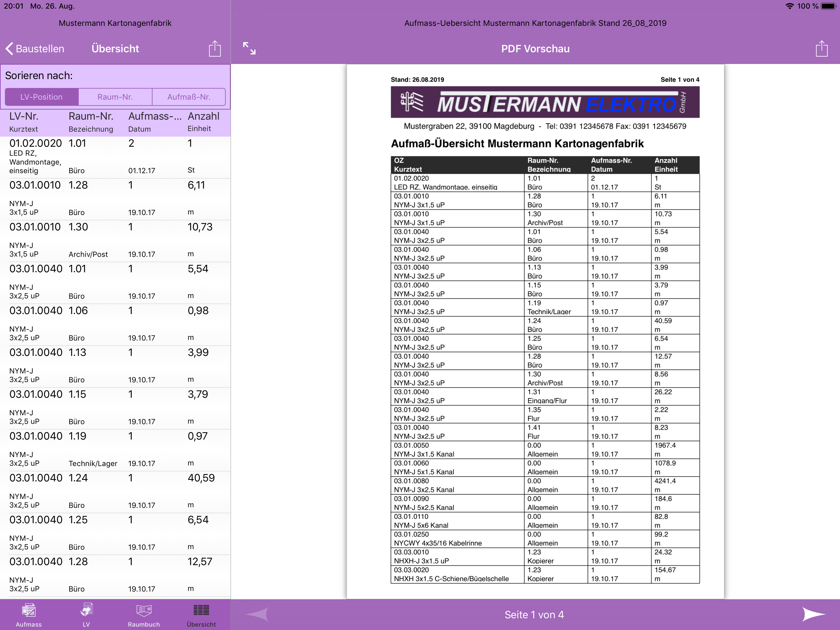
Task: Tap the PDF heading Aufmaß-Übersicht Mustermann Kartonagenfabrik
Action: [x=517, y=144]
